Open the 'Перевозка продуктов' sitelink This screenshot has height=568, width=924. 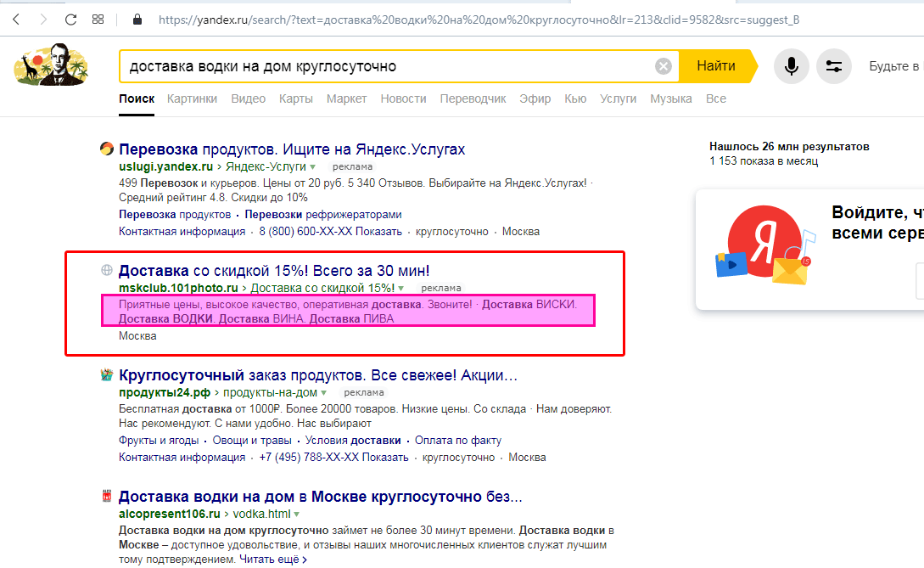coord(175,215)
